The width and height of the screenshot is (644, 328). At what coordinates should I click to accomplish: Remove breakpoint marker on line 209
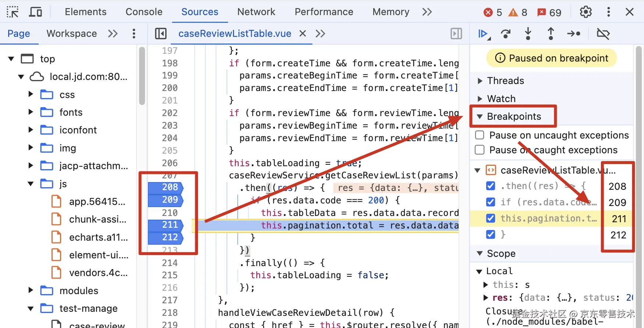(x=166, y=200)
